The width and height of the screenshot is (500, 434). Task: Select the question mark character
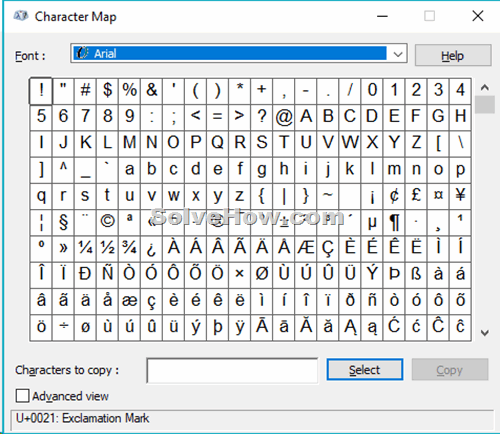[x=262, y=117]
